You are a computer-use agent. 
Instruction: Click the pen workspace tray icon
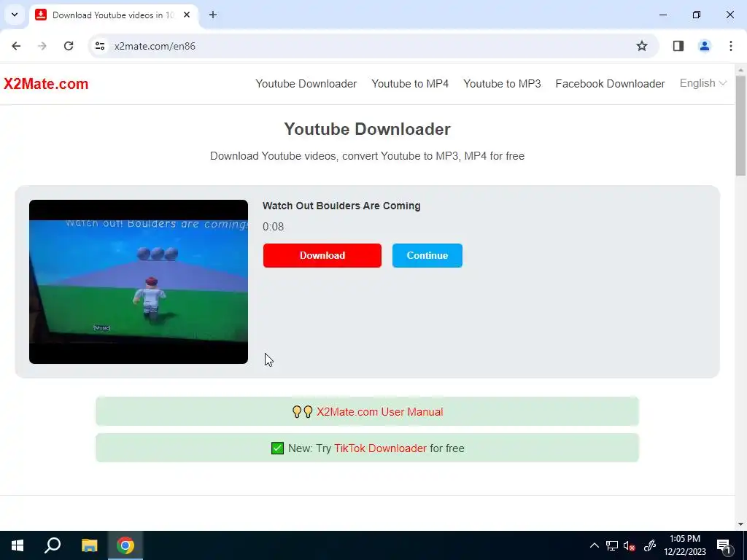click(x=650, y=545)
